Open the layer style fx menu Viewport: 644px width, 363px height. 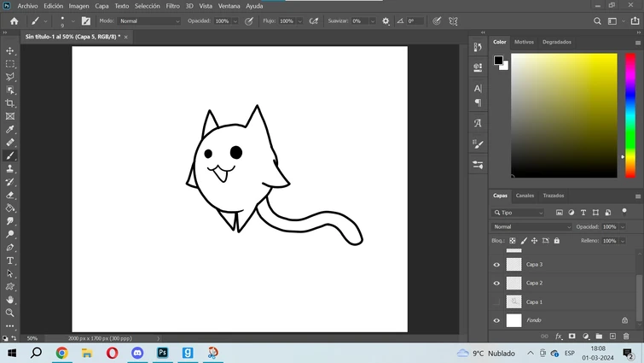point(559,337)
